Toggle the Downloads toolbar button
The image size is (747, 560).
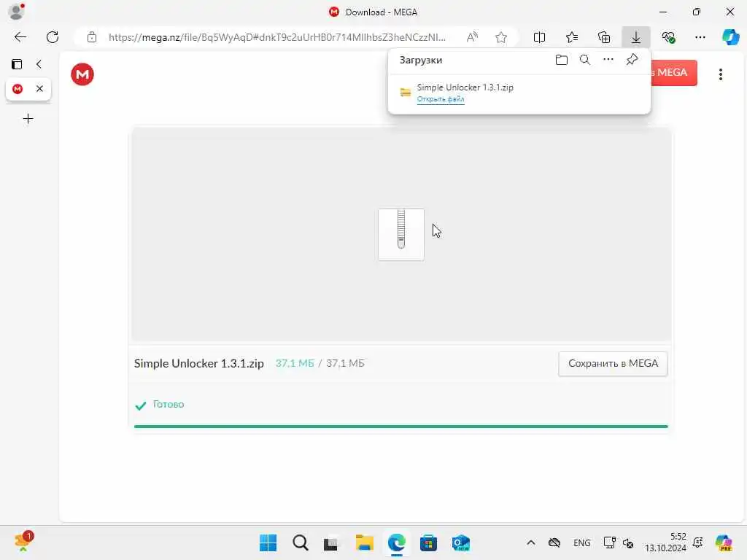[636, 37]
